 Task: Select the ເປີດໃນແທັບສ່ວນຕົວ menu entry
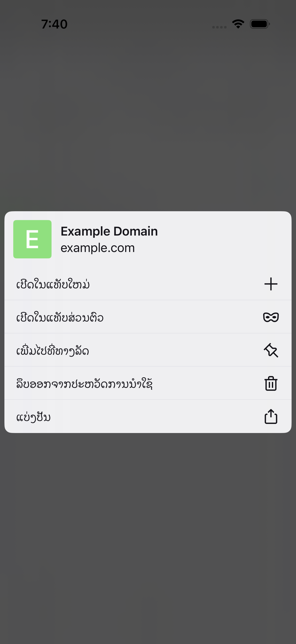(148, 317)
